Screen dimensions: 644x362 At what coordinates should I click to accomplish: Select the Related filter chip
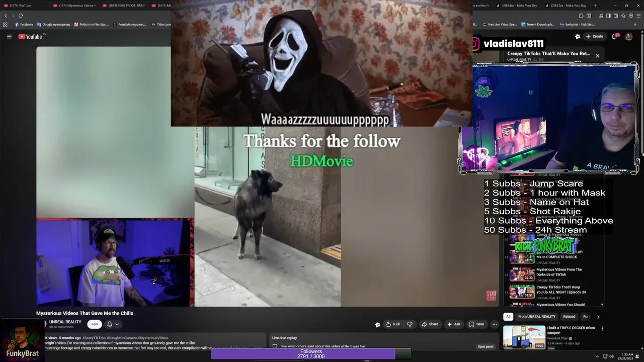pos(569,317)
